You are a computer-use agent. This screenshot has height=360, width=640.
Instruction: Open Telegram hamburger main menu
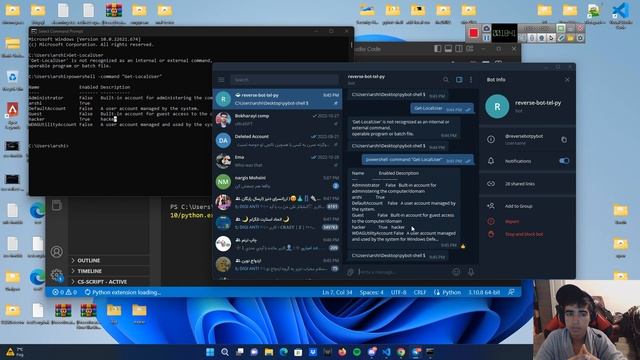(x=221, y=80)
